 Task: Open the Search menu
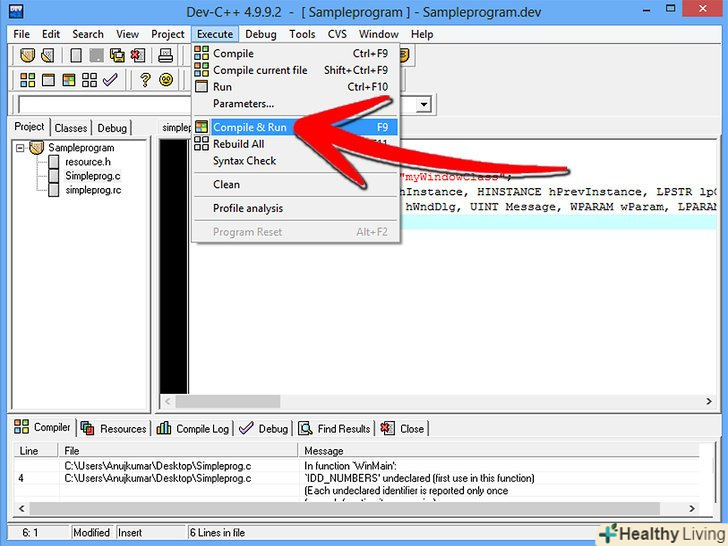pyautogui.click(x=88, y=34)
